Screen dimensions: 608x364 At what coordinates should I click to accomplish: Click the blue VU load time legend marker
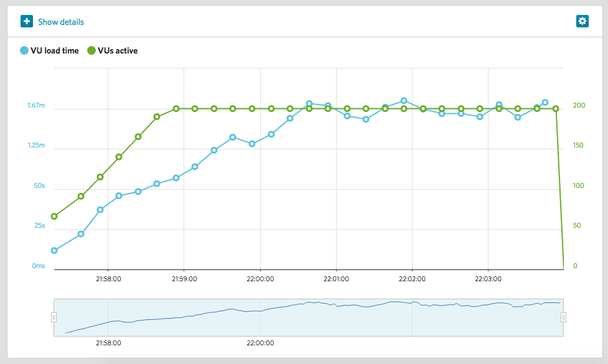coord(24,50)
